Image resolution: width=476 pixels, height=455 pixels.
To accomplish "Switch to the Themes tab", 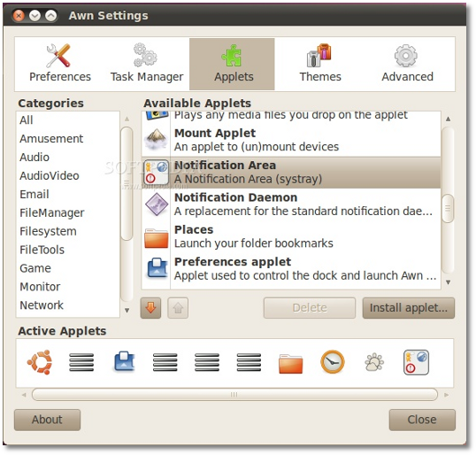I will [320, 64].
